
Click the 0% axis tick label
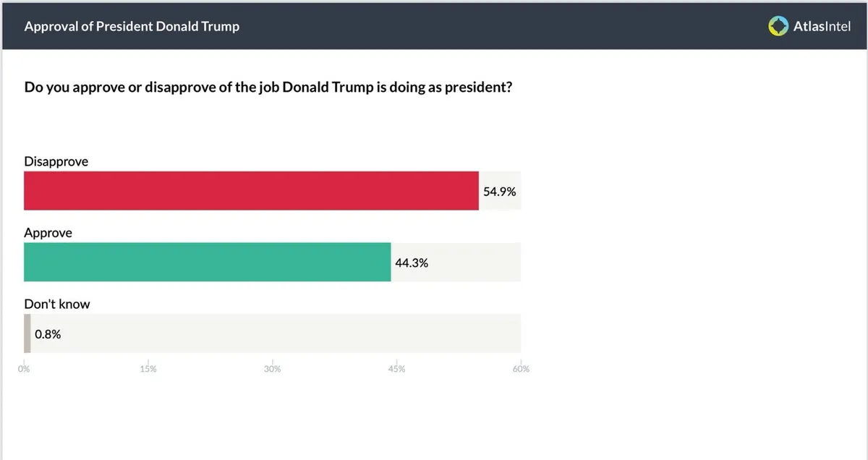coord(24,369)
